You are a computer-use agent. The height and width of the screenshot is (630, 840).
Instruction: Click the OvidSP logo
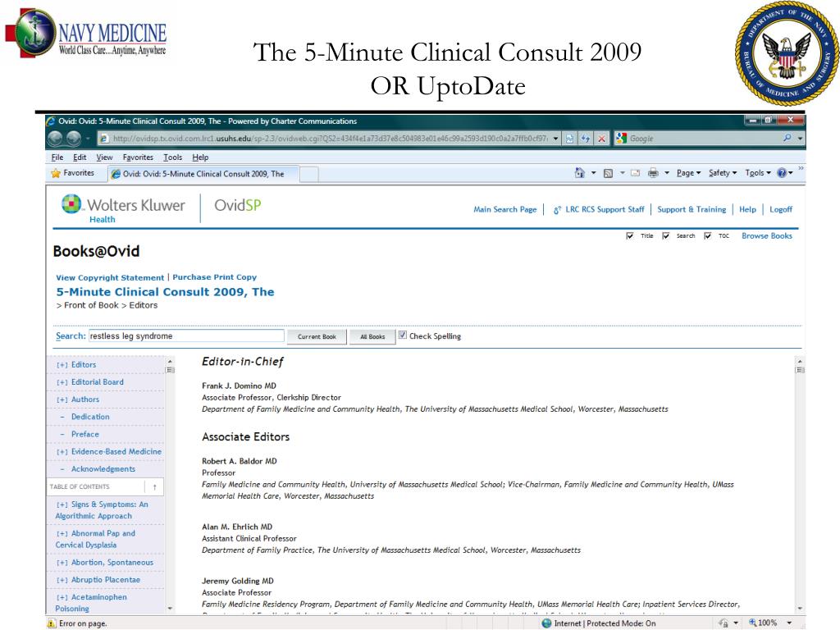[x=238, y=205]
